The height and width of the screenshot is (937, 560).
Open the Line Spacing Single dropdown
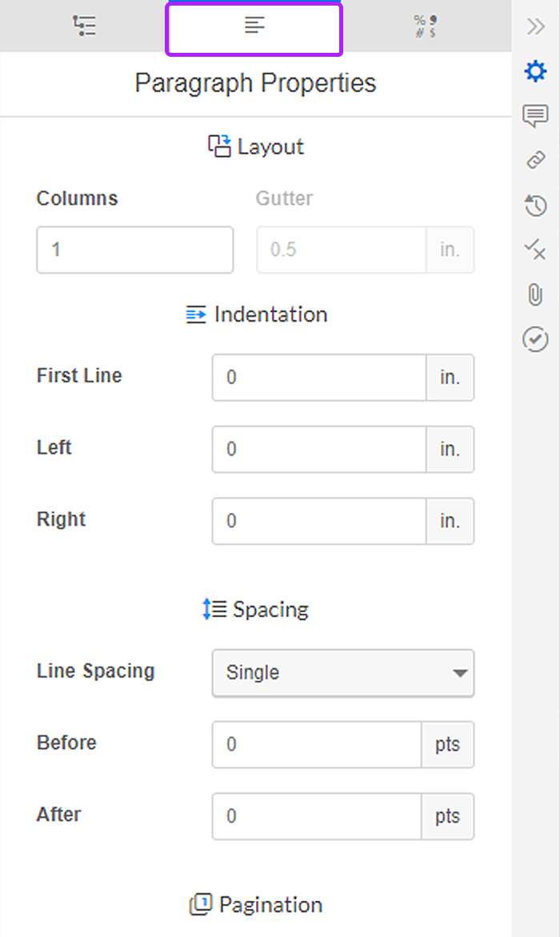[x=343, y=673]
